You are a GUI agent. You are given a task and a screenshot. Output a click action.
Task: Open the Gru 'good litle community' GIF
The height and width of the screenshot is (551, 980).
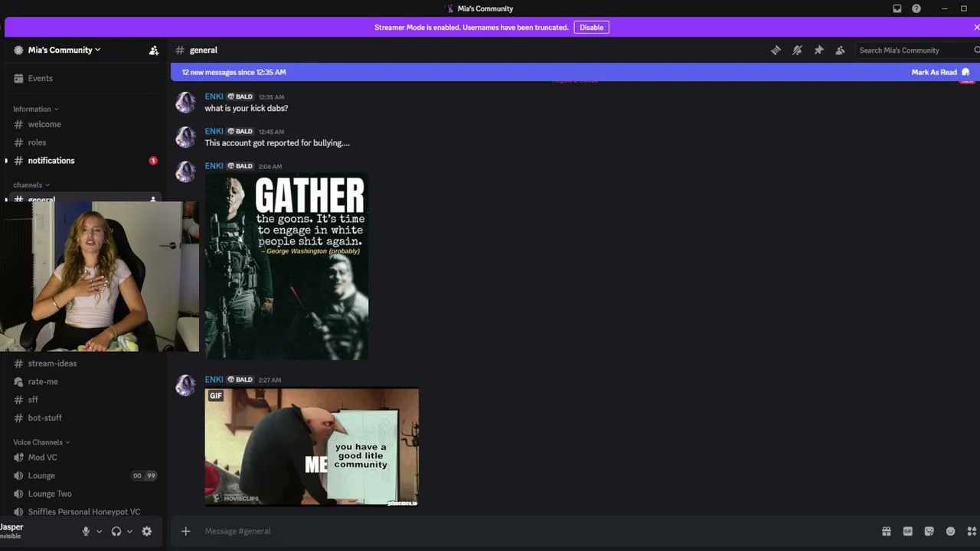tap(312, 447)
